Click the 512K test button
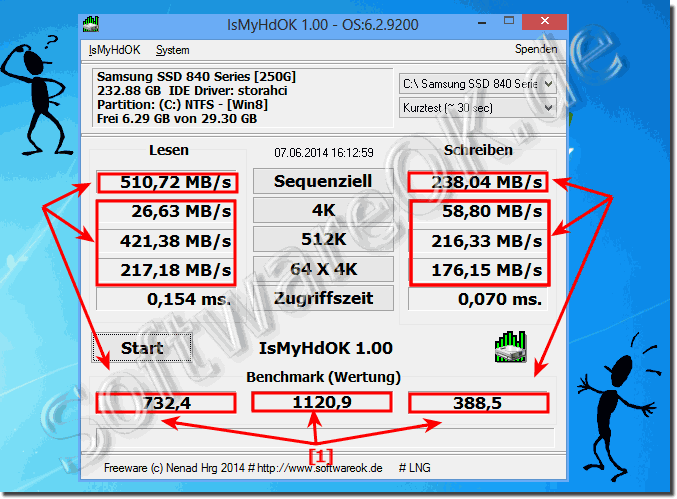Viewport: 677px width, 499px height. [323, 239]
